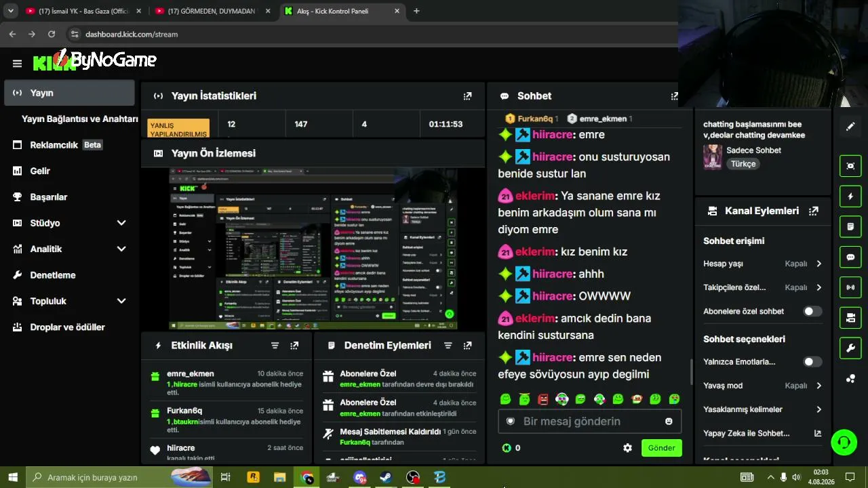The image size is (868, 488).
Task: Open Hesap yaşı setting chevron
Action: pyautogui.click(x=819, y=264)
